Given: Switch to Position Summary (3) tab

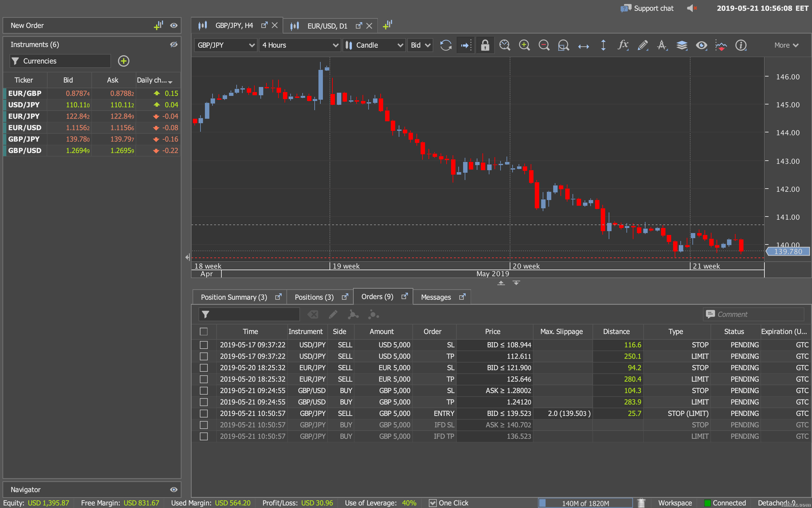Looking at the screenshot, I should (239, 297).
